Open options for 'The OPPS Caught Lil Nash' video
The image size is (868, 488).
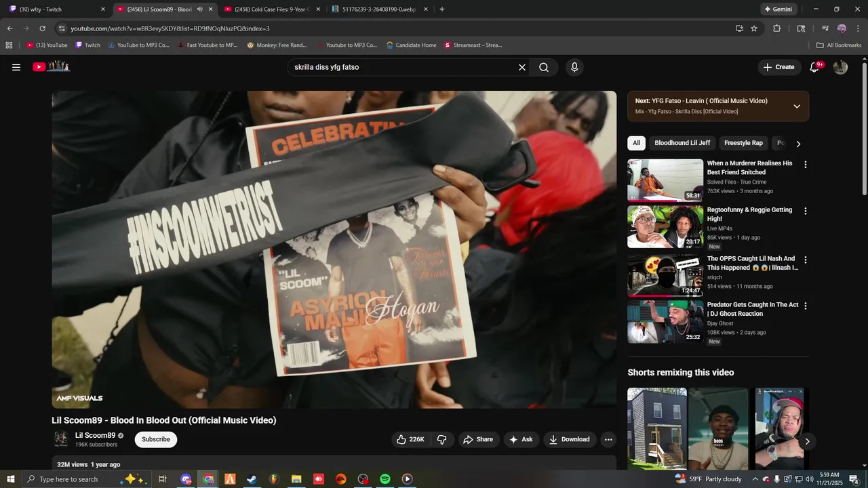click(806, 260)
